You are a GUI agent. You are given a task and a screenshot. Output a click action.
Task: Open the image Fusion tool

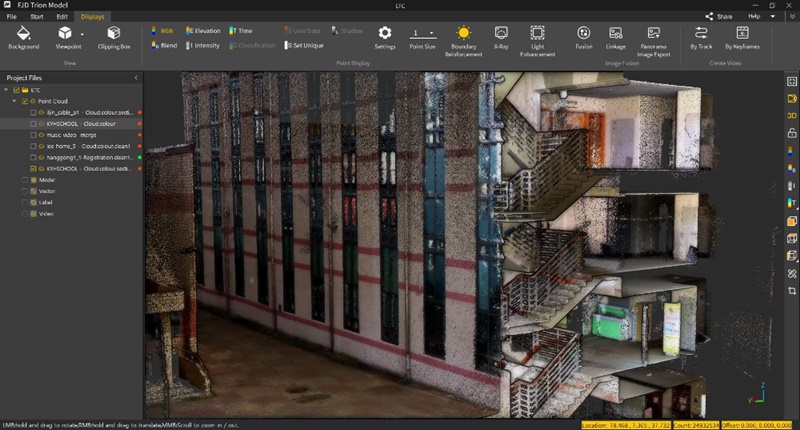(x=584, y=38)
